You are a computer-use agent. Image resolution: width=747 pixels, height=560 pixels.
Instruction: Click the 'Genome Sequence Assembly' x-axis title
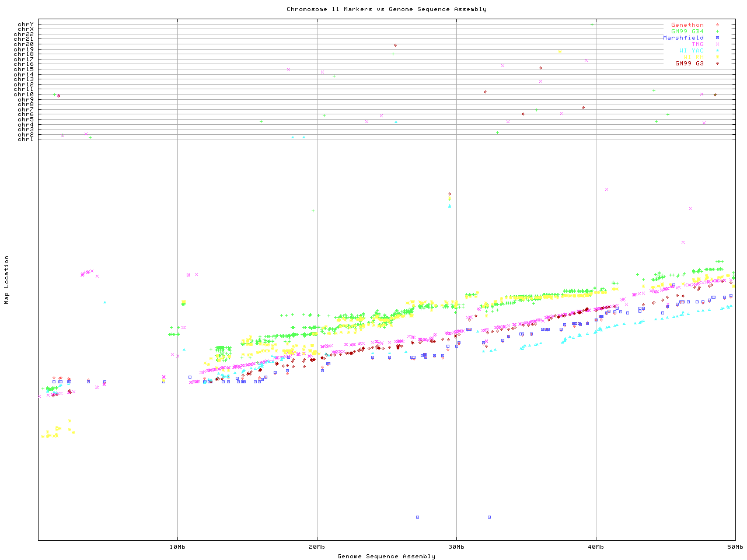coord(386,556)
